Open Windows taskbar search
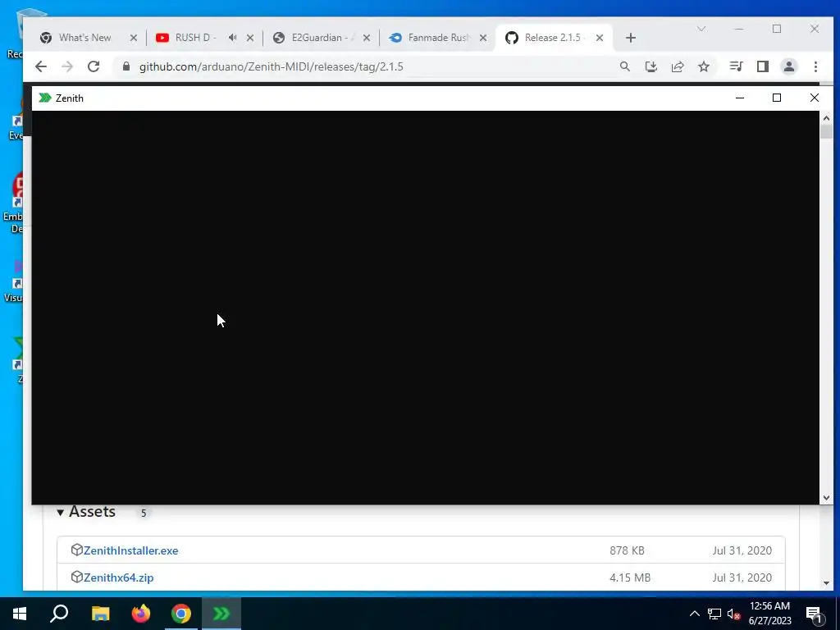Image resolution: width=840 pixels, height=630 pixels. tap(59, 614)
